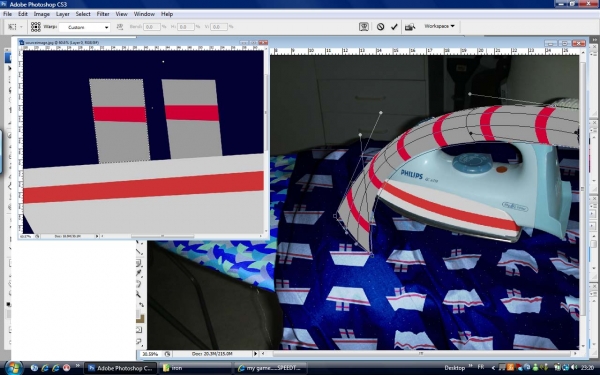Click the reference point location grid

click(x=36, y=27)
